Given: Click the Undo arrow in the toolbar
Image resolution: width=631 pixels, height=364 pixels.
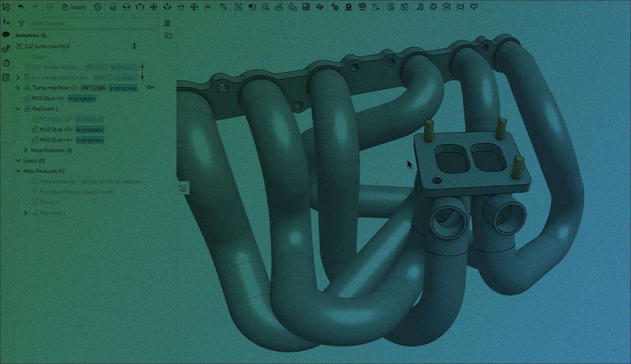Looking at the screenshot, I should [21, 7].
